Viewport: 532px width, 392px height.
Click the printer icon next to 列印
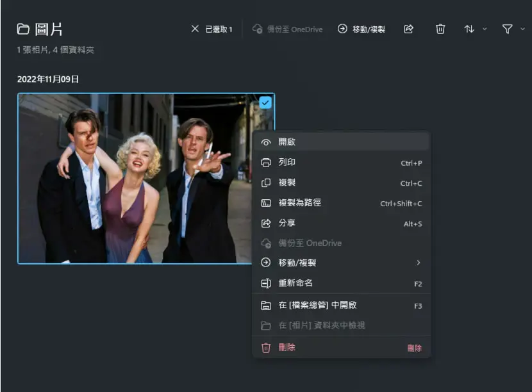[265, 163]
